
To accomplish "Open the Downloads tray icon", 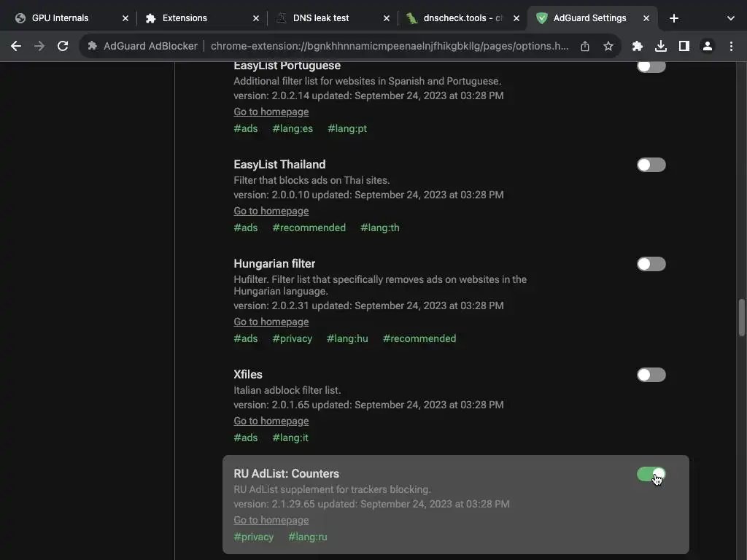I will click(660, 46).
